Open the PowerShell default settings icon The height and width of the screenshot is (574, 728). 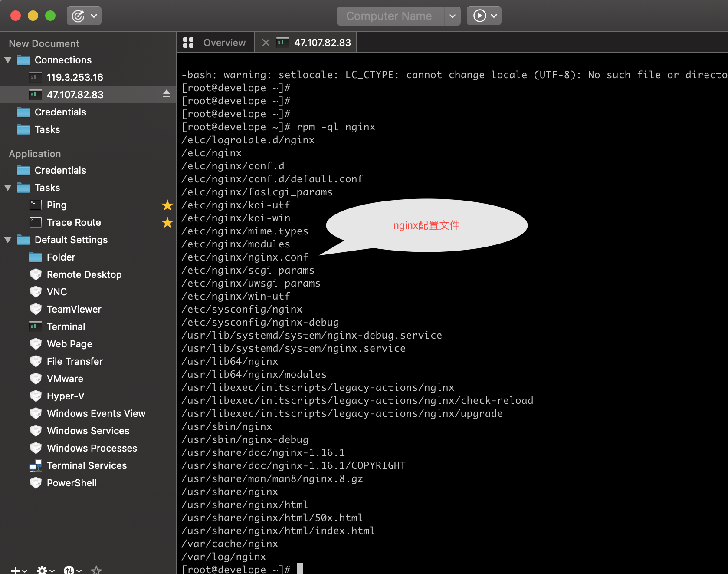point(35,483)
